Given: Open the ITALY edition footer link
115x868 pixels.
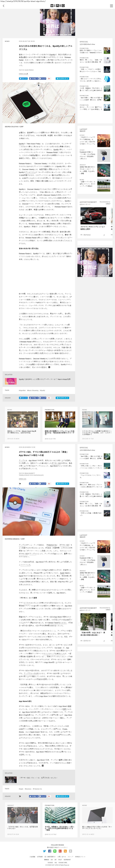Looking at the screenshot, I should tap(60, 860).
